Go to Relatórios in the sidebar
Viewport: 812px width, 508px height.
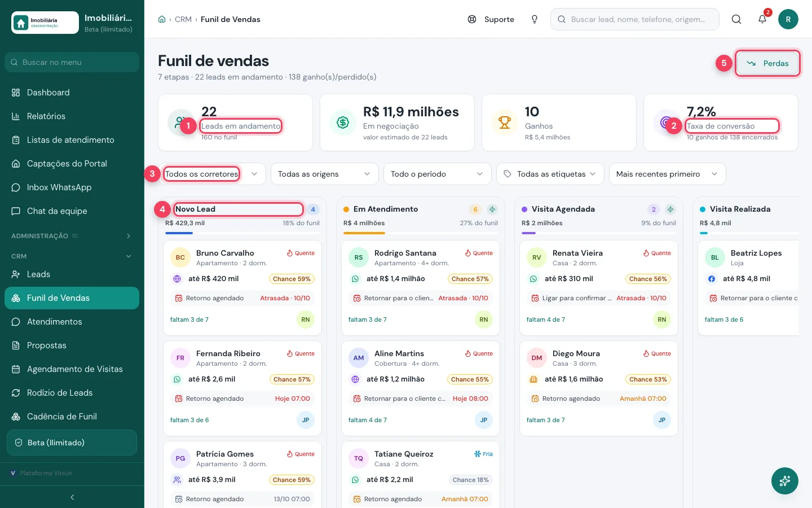click(72, 116)
